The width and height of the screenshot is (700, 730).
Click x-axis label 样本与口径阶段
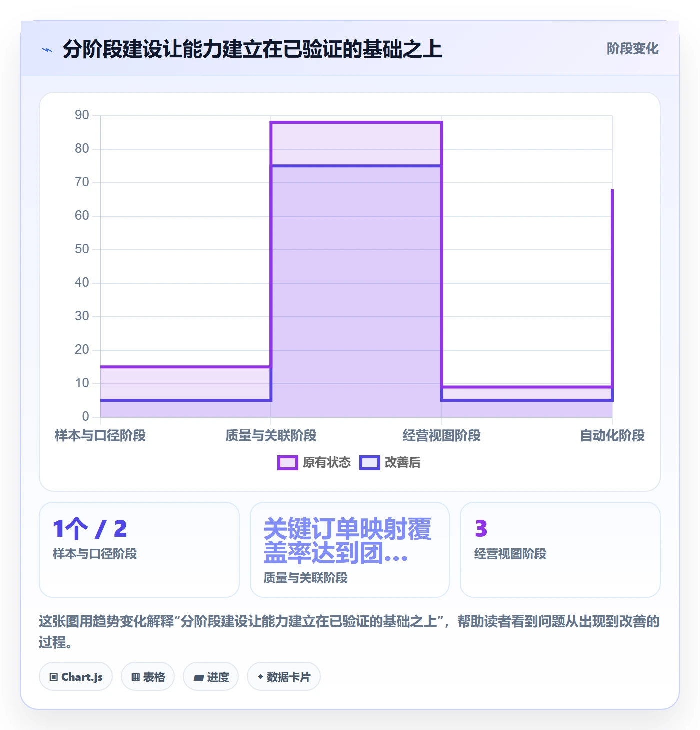point(100,436)
